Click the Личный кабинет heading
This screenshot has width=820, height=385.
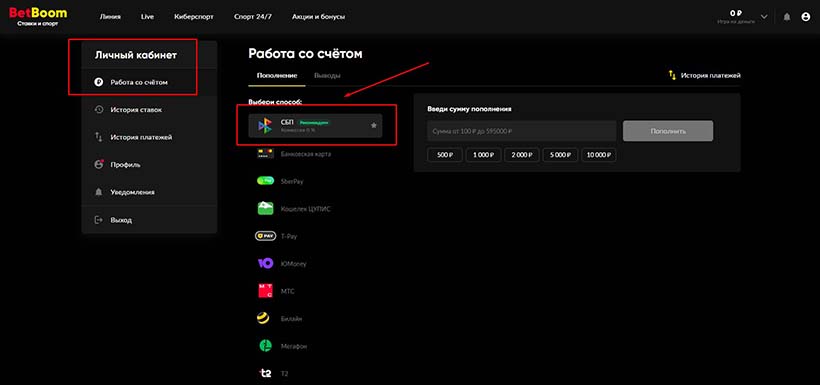136,54
